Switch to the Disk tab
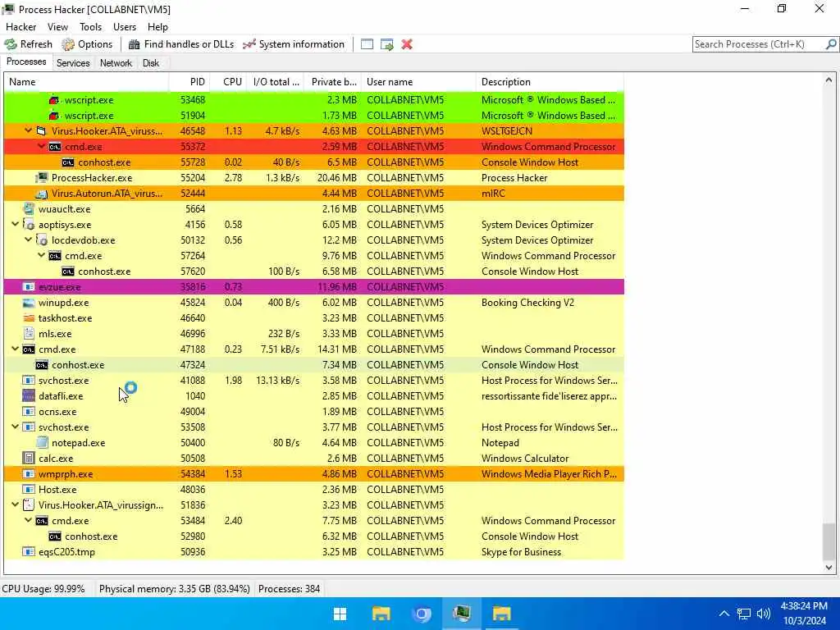This screenshot has height=630, width=840. [151, 62]
